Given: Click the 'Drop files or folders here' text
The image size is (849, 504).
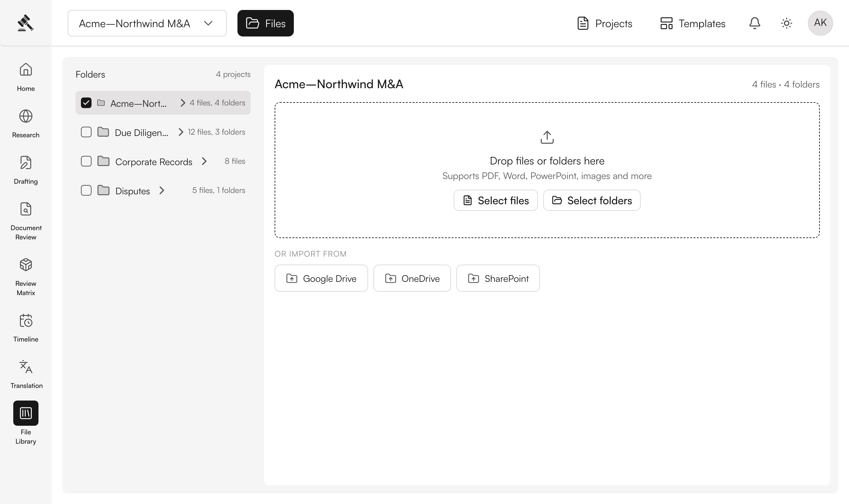Looking at the screenshot, I should coord(547,160).
